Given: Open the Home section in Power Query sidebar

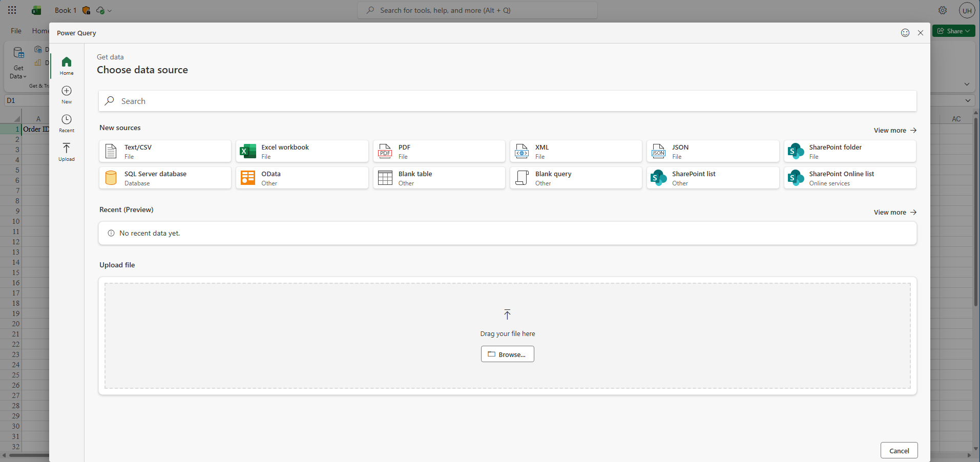Looking at the screenshot, I should pyautogui.click(x=67, y=66).
